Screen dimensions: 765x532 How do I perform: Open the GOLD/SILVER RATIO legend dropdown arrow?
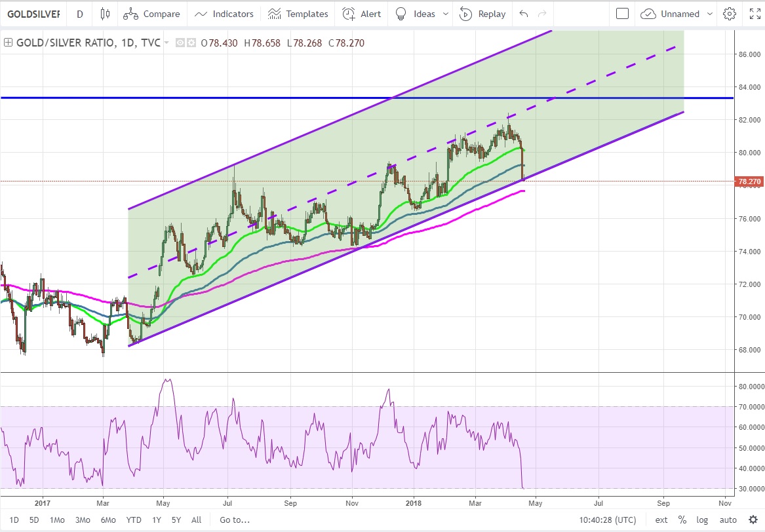tap(167, 43)
